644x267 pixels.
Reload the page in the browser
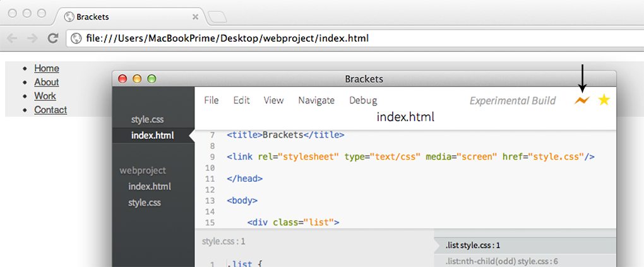point(53,39)
